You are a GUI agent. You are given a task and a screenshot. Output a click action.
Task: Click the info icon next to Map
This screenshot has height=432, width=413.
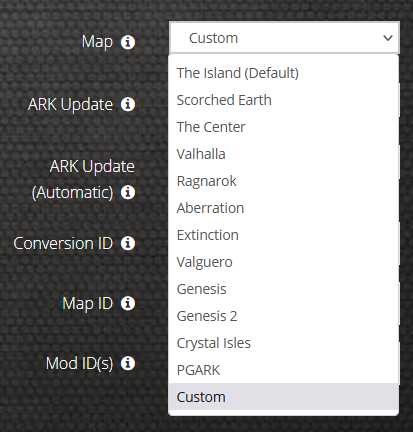tap(128, 42)
